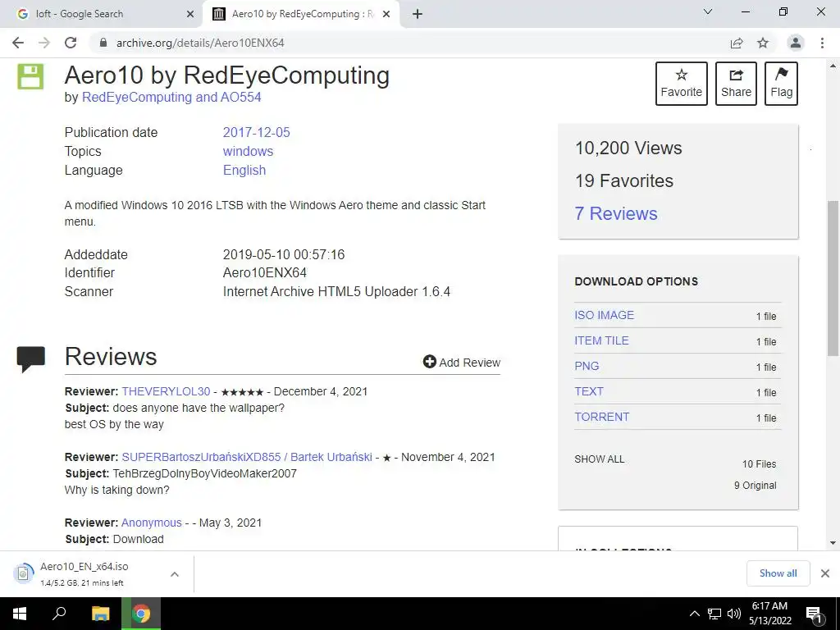This screenshot has height=630, width=840.
Task: Open the 7 Reviews link
Action: pos(616,213)
